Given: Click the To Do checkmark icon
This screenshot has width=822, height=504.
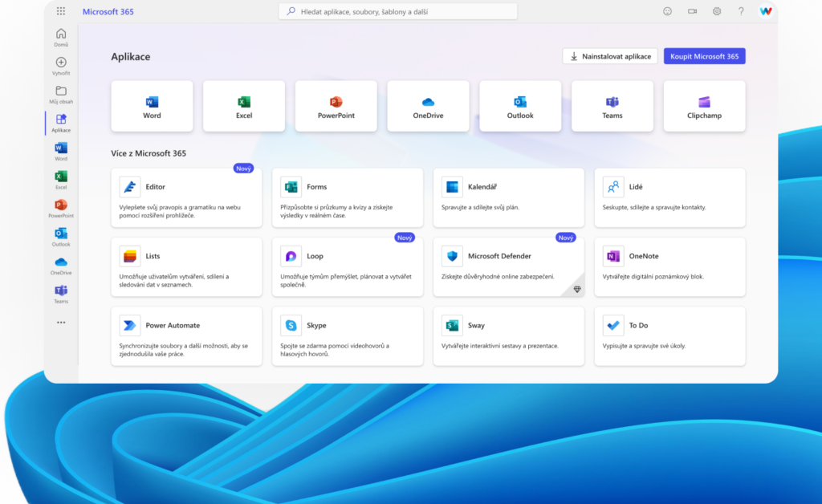Looking at the screenshot, I should 612,325.
